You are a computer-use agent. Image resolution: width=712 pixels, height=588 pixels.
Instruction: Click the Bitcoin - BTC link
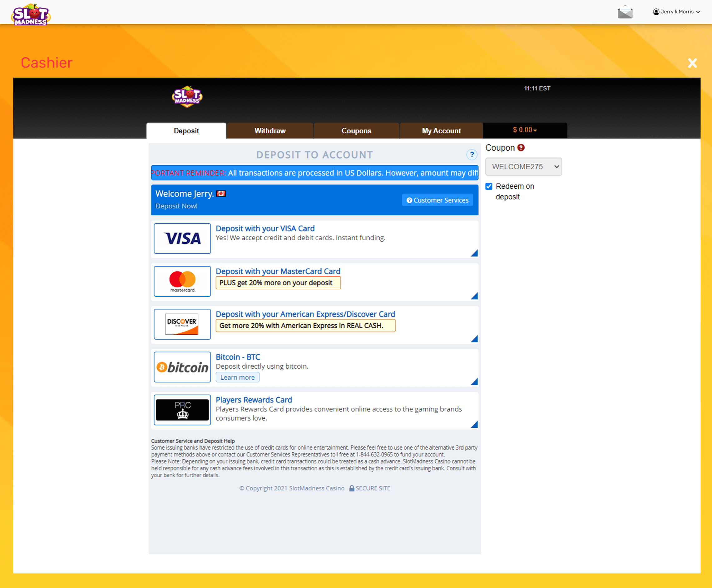pos(238,357)
